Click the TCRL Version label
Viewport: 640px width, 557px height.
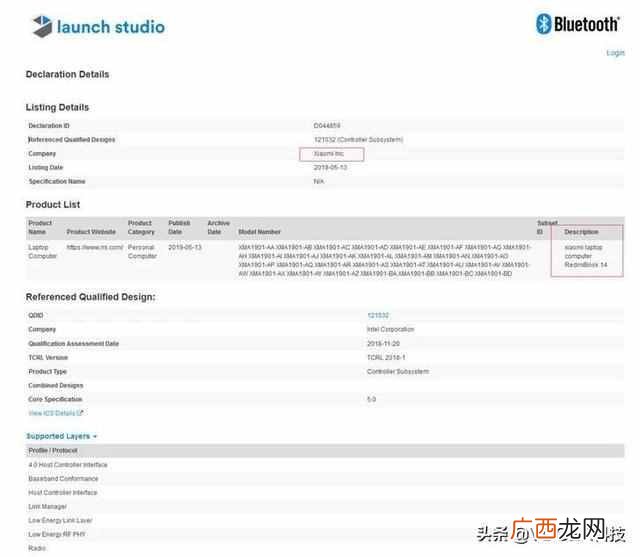point(48,357)
